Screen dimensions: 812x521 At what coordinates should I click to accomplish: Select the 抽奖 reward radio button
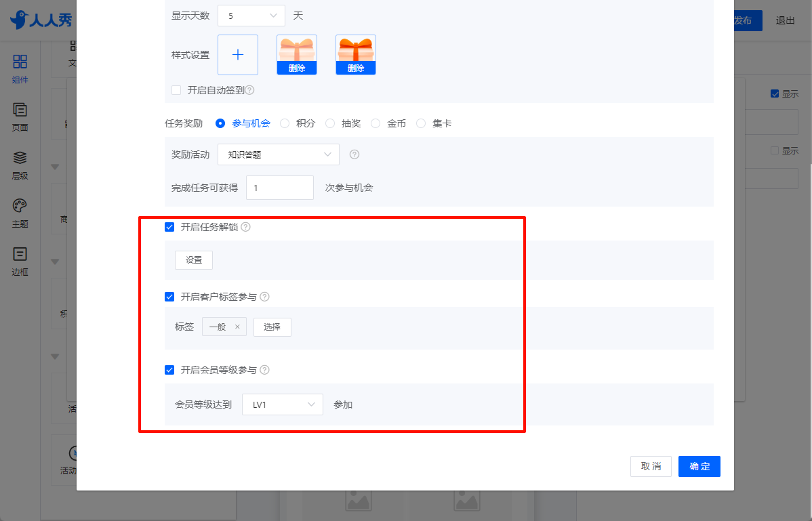point(330,123)
